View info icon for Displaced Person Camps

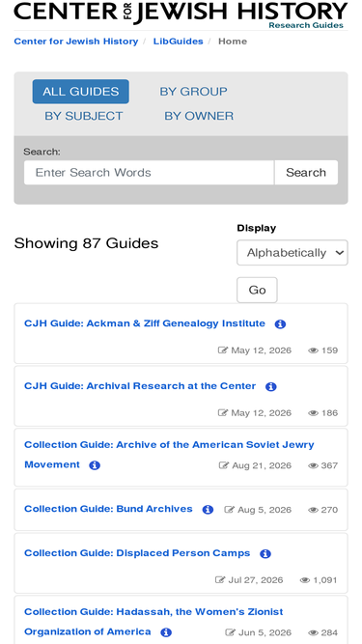tap(265, 553)
